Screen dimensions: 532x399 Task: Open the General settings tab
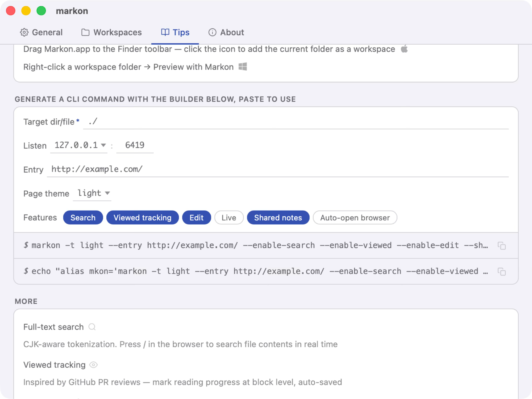tap(41, 32)
